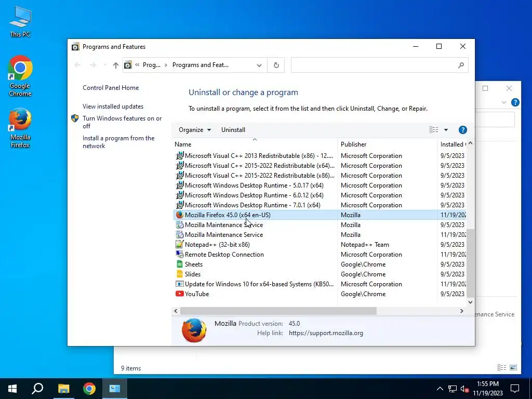Screen dimensions: 532x399
Task: Click the Programs and Features title bar icon
Action: (x=75, y=46)
